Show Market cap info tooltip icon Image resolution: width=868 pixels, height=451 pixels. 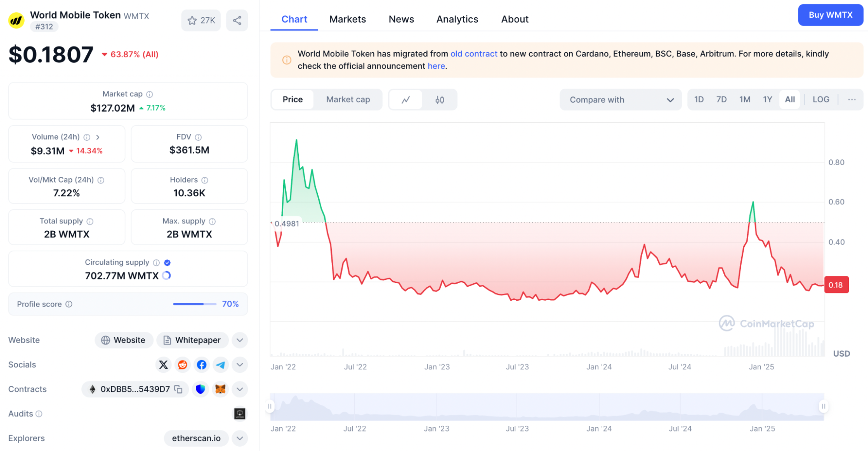coord(150,94)
